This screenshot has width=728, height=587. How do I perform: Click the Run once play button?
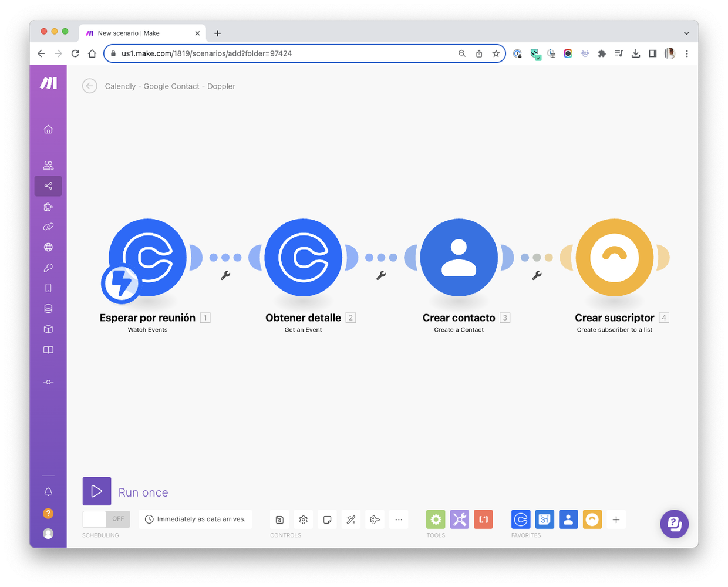[x=97, y=491]
